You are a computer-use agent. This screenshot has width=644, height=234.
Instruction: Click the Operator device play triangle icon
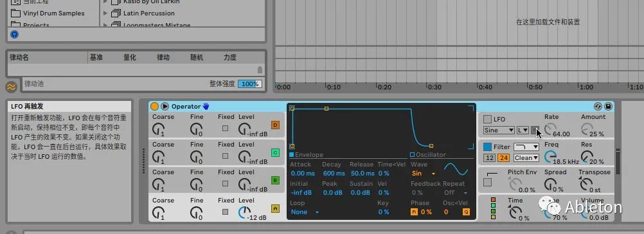tap(165, 106)
